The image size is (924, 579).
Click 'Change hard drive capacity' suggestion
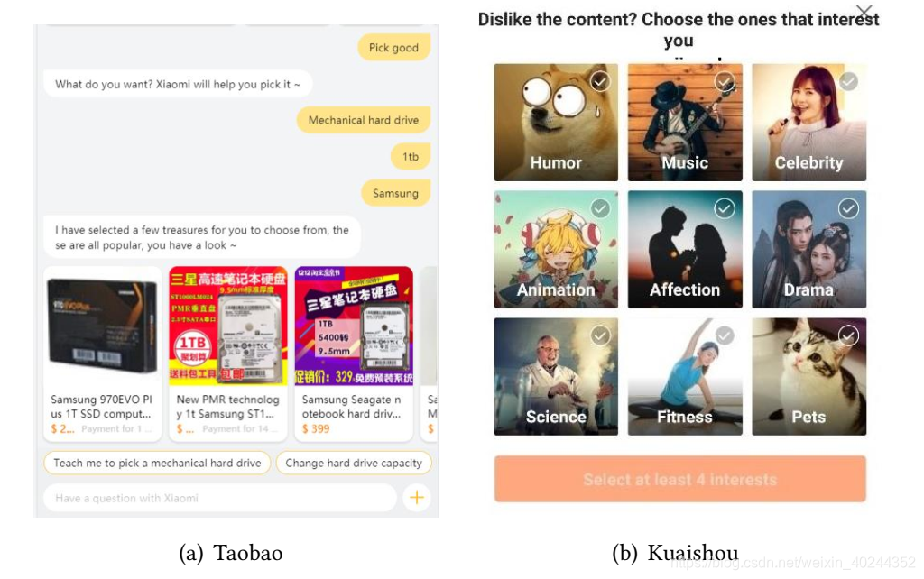tap(354, 463)
